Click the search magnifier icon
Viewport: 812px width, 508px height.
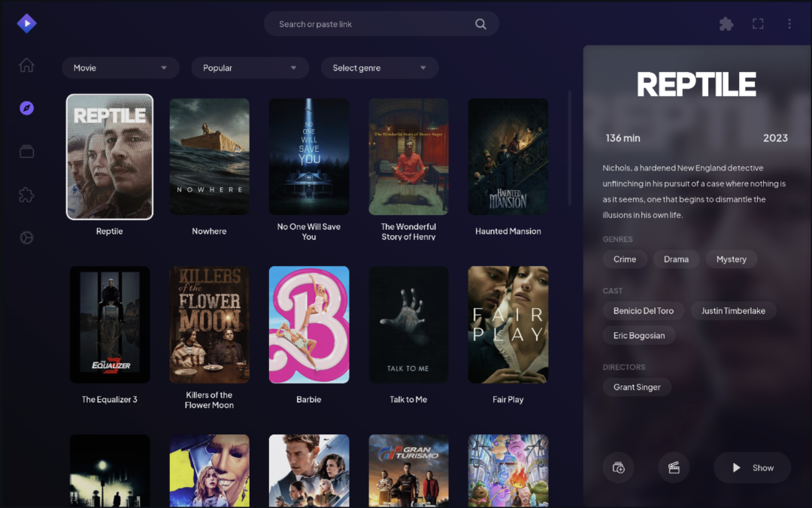[x=480, y=24]
